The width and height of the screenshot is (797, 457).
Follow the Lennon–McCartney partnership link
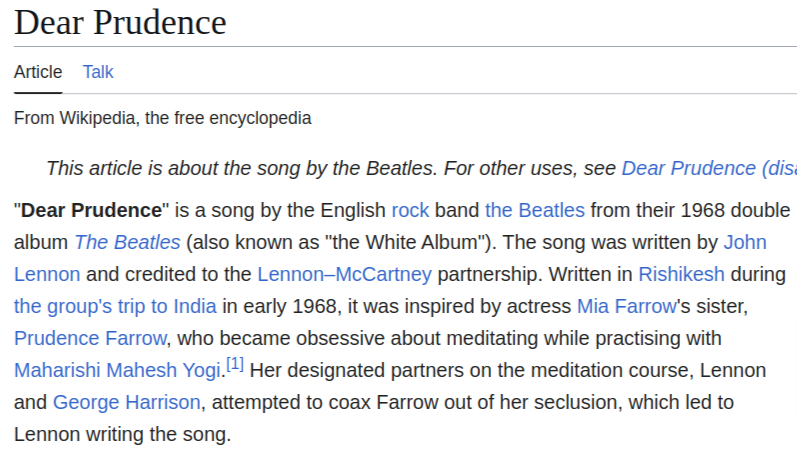click(344, 275)
